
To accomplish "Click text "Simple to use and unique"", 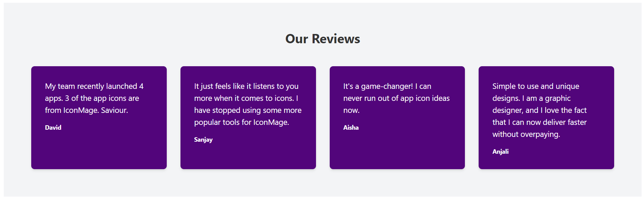I will [x=536, y=86].
